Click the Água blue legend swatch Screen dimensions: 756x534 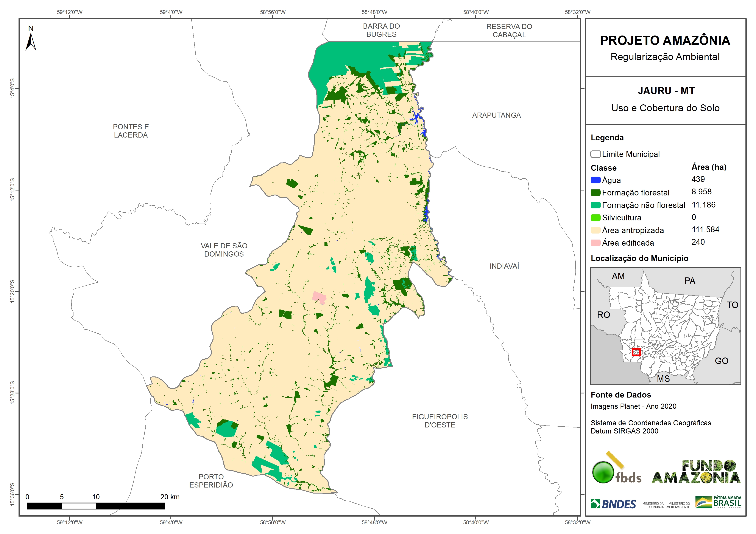pos(595,180)
